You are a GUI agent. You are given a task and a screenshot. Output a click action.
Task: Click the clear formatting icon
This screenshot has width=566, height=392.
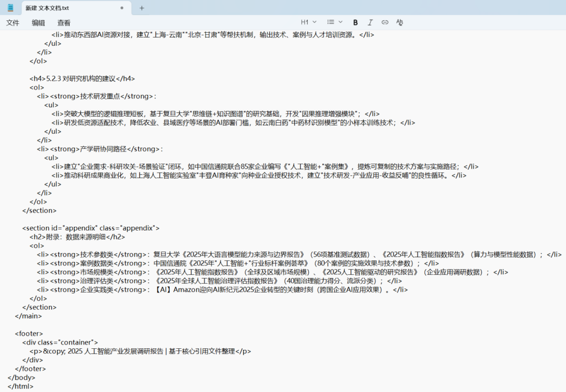coord(400,22)
